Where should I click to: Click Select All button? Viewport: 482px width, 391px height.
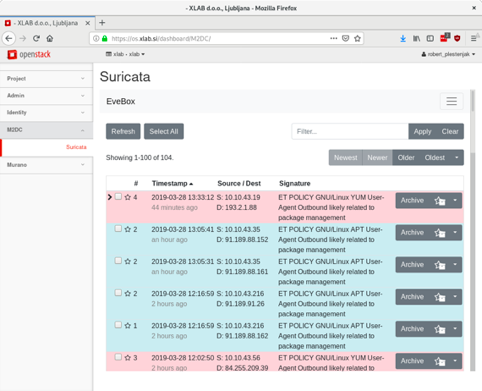pyautogui.click(x=164, y=131)
